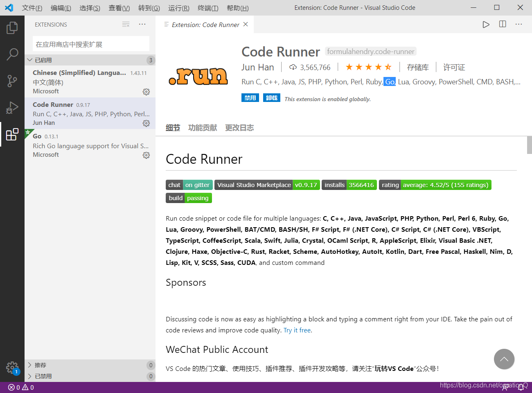Click the rating average 4.52/5 badge
The height and width of the screenshot is (393, 532).
coord(435,185)
